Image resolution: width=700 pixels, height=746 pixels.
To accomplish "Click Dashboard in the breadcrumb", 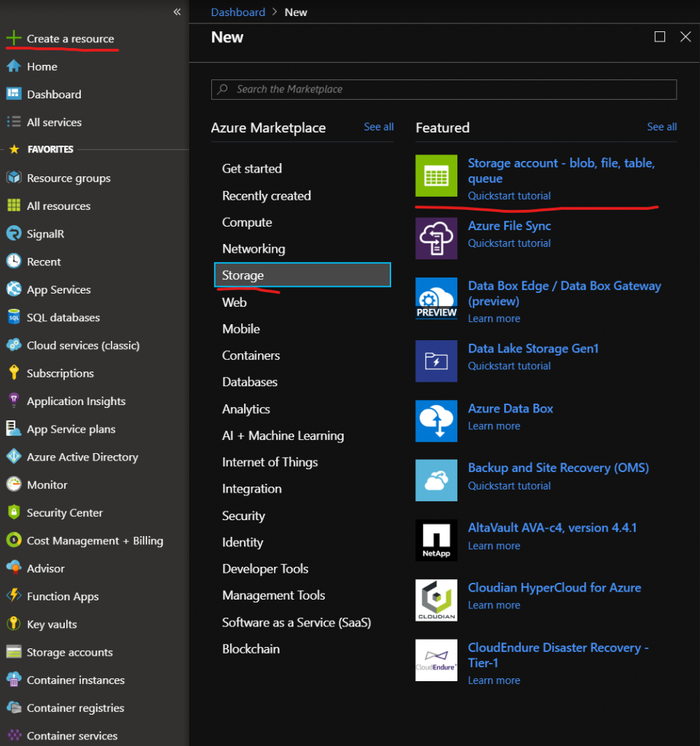I will click(238, 12).
